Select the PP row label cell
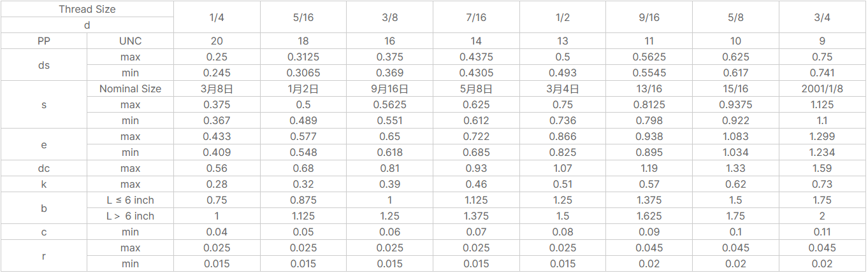 [44, 41]
